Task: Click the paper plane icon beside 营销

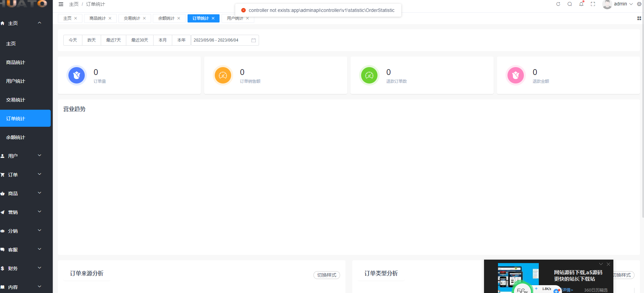Action: (2, 212)
